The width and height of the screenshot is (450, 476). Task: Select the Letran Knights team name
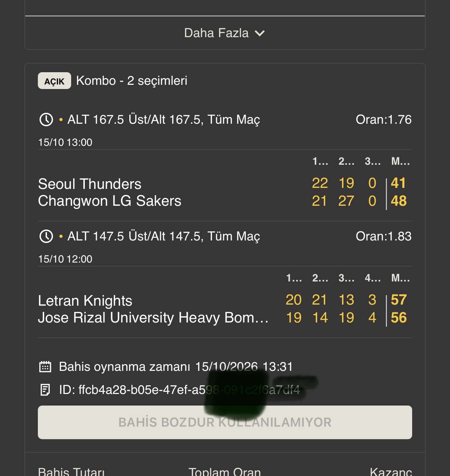pyautogui.click(x=85, y=301)
